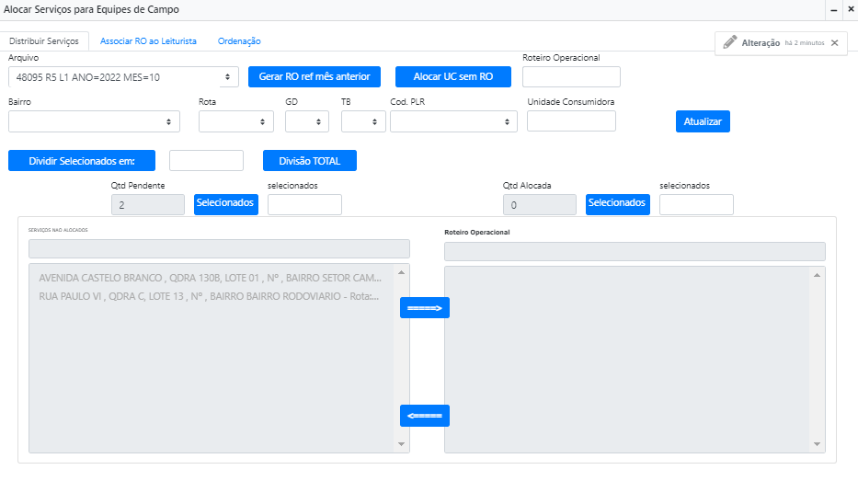Open the Arquivo dropdown
This screenshot has width=858, height=504.
pos(123,76)
